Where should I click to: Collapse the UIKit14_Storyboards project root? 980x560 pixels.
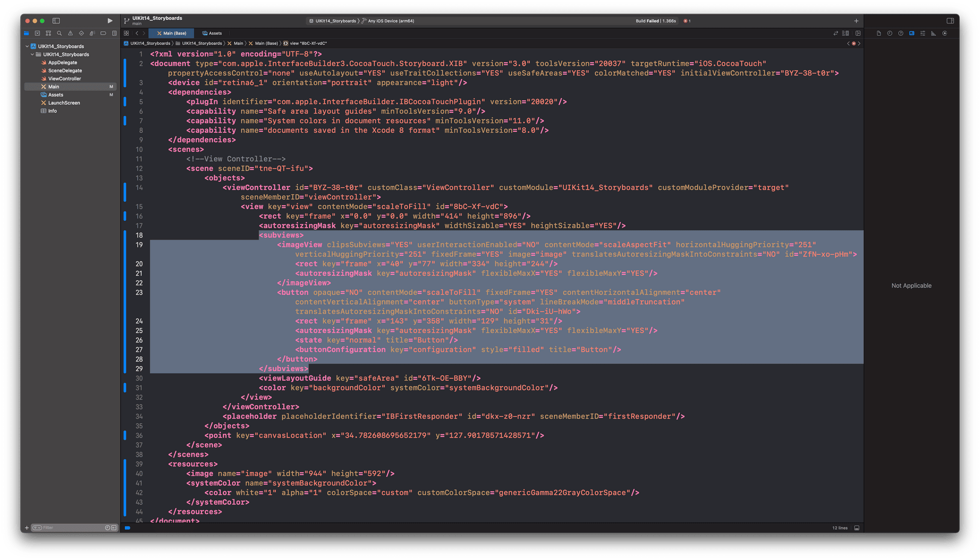27,46
